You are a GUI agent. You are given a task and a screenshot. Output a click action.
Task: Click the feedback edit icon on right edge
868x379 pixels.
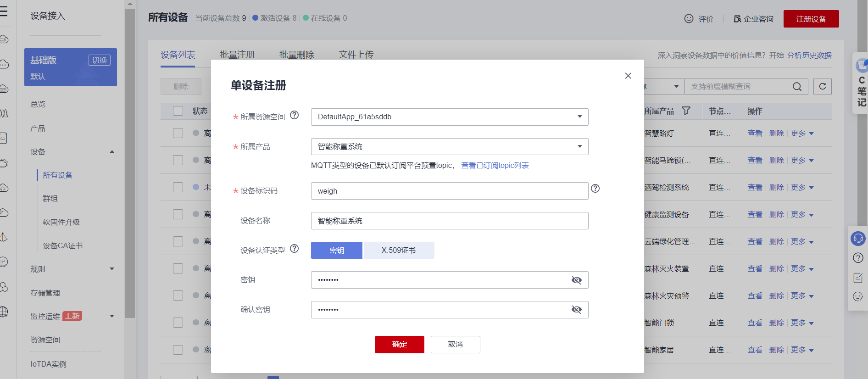(858, 278)
